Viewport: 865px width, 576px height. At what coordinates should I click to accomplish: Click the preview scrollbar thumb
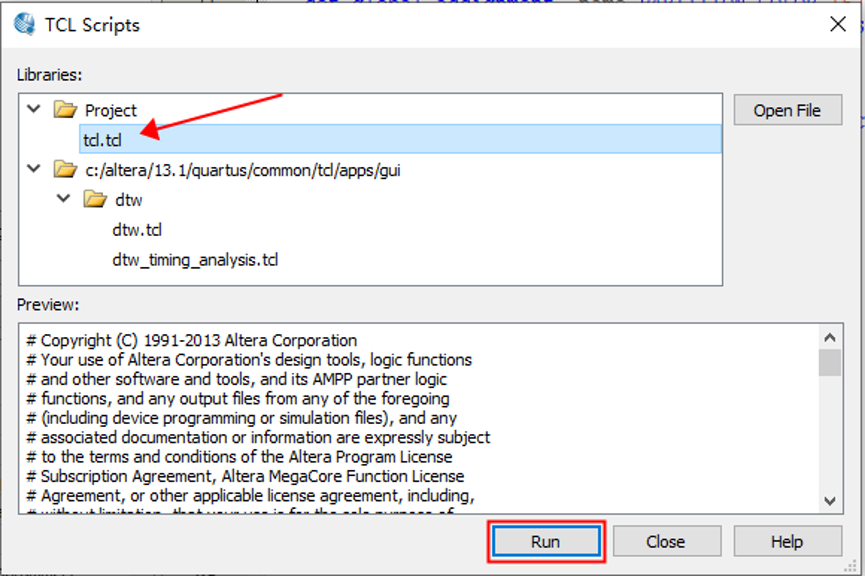(x=830, y=362)
